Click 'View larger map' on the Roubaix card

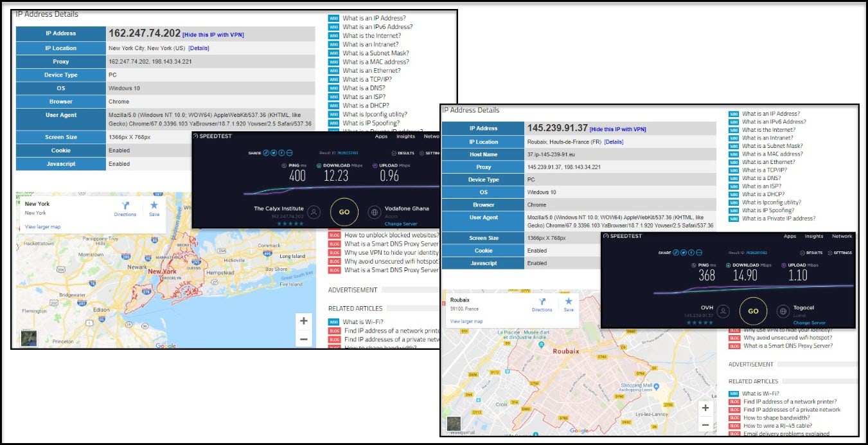point(466,322)
